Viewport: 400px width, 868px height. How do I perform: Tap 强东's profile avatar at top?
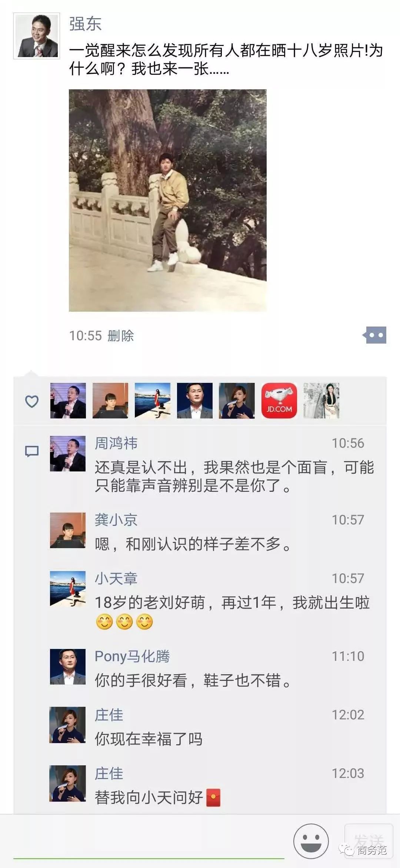click(x=36, y=36)
